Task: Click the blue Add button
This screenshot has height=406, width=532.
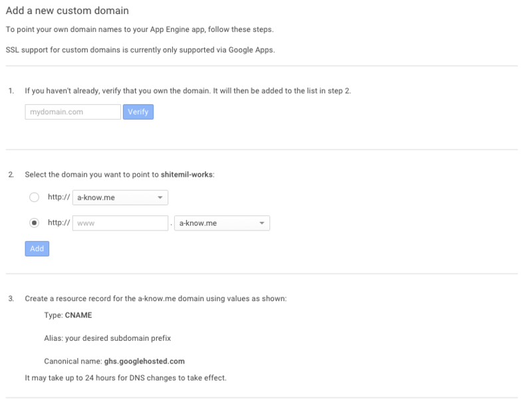Action: [x=37, y=249]
